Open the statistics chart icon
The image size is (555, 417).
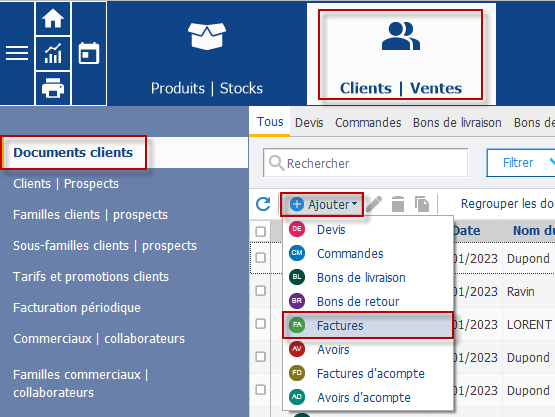[x=53, y=53]
